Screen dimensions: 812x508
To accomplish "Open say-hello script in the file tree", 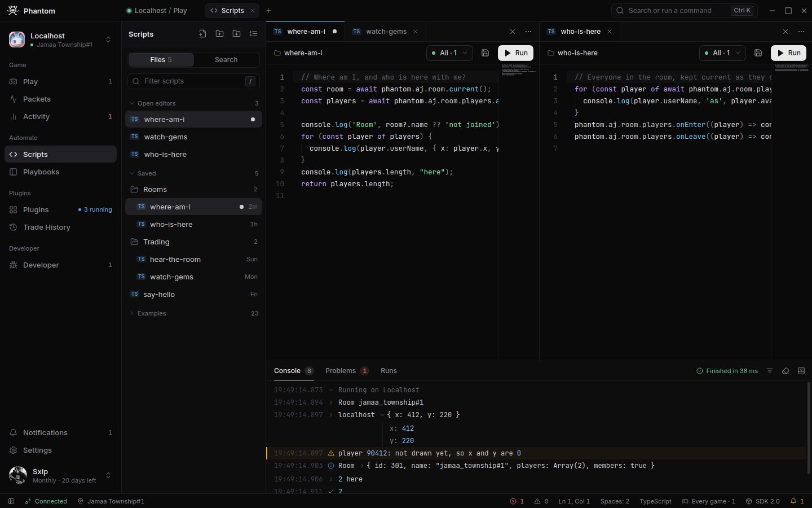I will pos(193,294).
